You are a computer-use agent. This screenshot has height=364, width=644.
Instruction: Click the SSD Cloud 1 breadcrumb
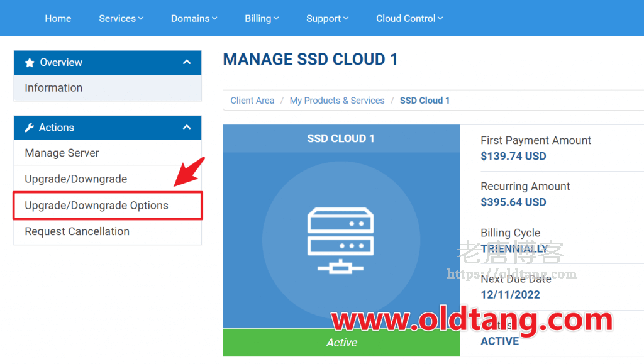pos(425,101)
